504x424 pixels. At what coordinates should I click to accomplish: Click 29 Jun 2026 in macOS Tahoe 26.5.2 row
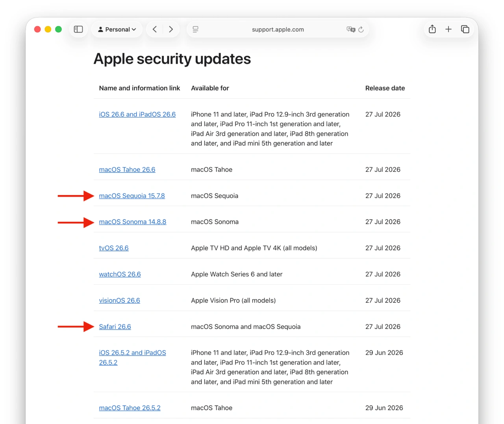point(384,408)
